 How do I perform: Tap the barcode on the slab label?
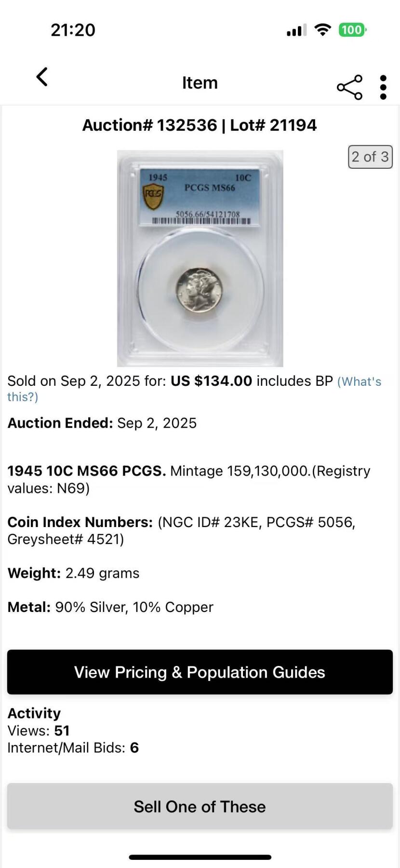point(201,221)
